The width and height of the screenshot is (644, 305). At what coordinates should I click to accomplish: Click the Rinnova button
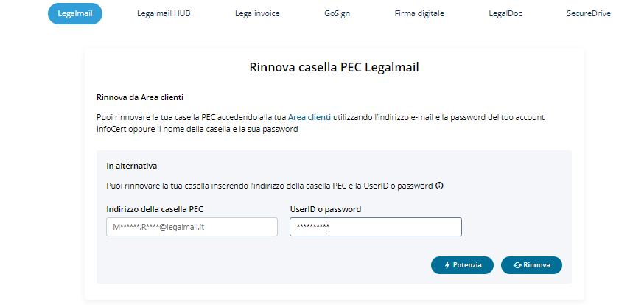[x=531, y=265]
